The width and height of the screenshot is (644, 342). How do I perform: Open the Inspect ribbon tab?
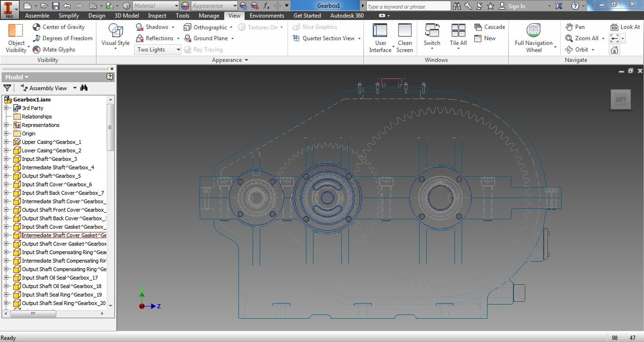click(157, 16)
